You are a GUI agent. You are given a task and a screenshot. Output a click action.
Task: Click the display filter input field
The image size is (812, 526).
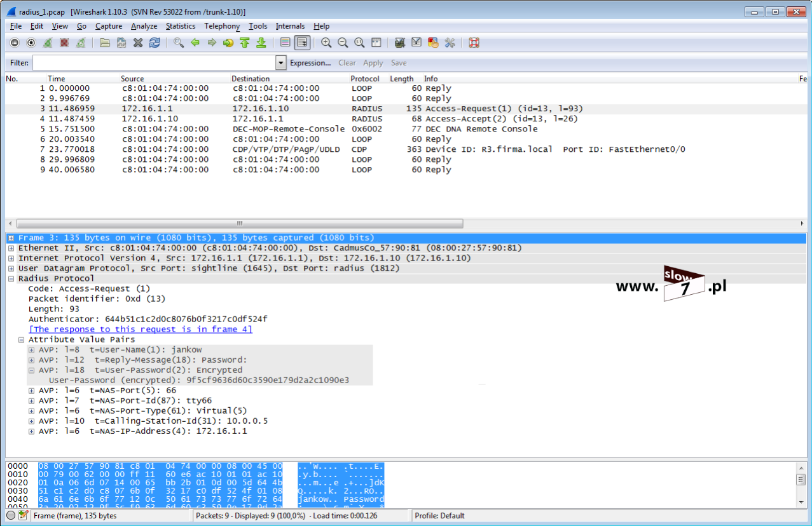click(x=154, y=63)
